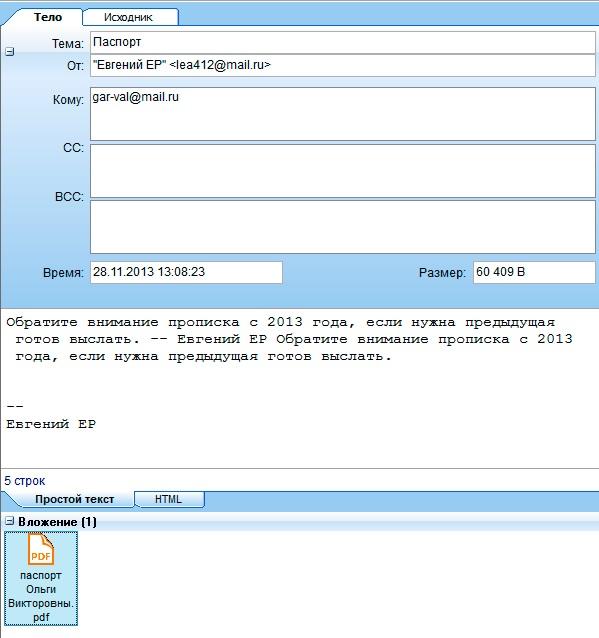The width and height of the screenshot is (599, 638).
Task: Click the Кому field with gar-val@mail.ru
Action: click(x=343, y=114)
